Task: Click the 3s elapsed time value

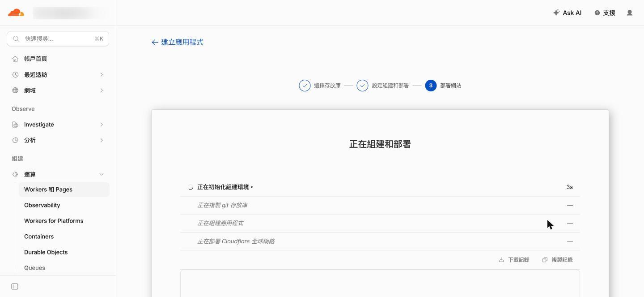Action: [x=569, y=187]
